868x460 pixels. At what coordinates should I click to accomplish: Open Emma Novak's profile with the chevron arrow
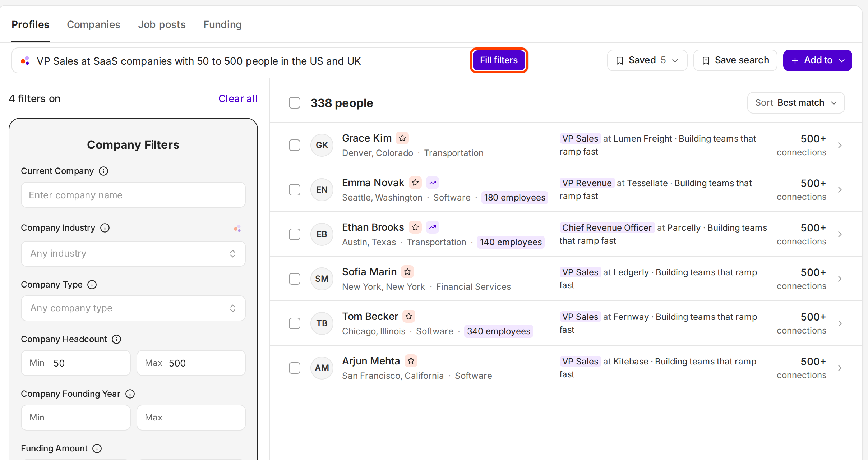coord(840,190)
